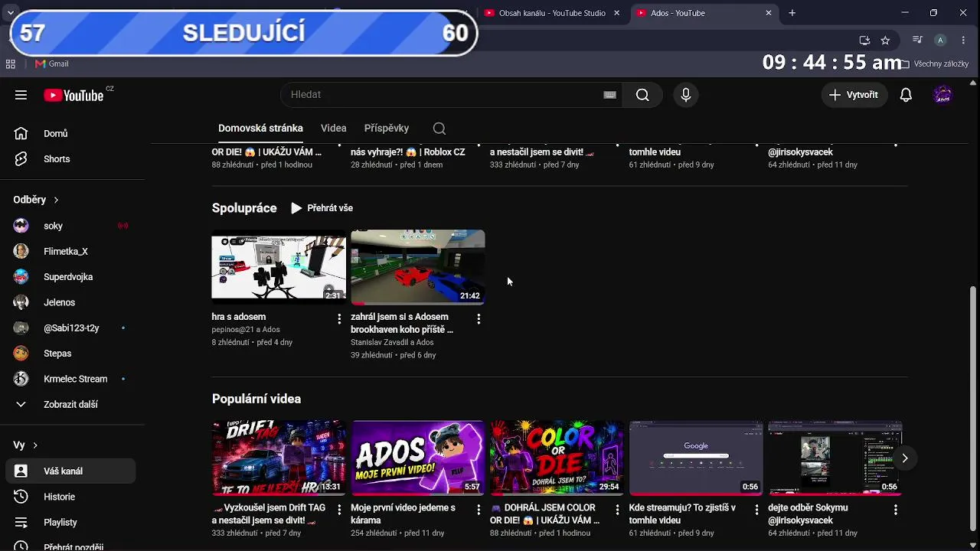Open options menu for 'hra s adosem'
Image resolution: width=980 pixels, height=551 pixels.
point(340,318)
